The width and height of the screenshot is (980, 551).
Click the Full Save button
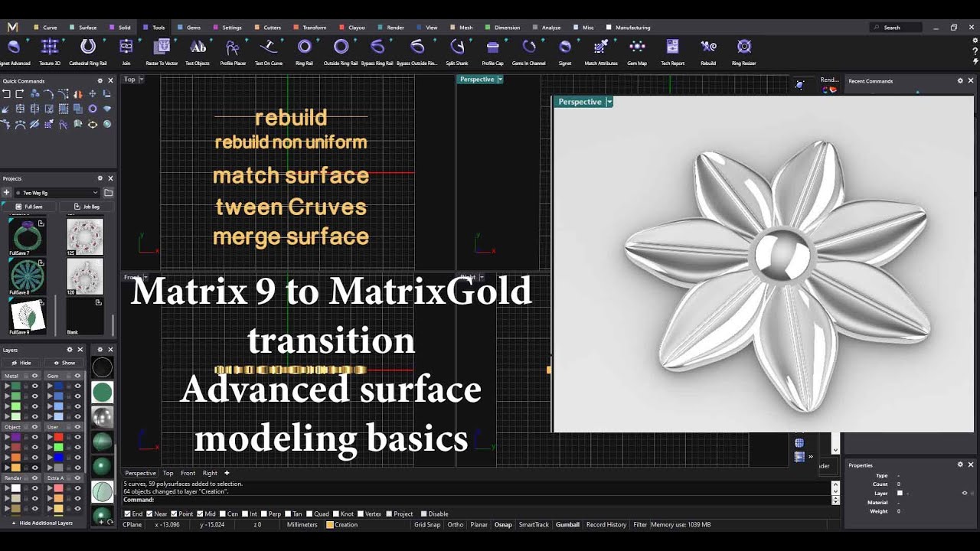click(x=30, y=207)
